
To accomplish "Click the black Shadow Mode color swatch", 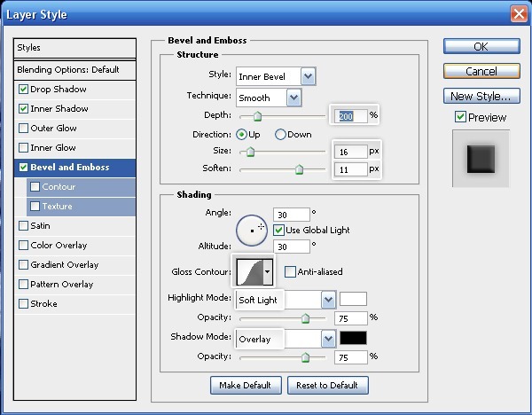I will pyautogui.click(x=353, y=339).
